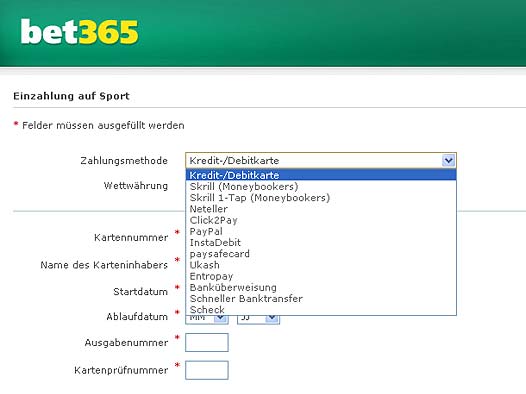526x394 pixels.
Task: Select Scheck at list bottom
Action: click(x=321, y=309)
